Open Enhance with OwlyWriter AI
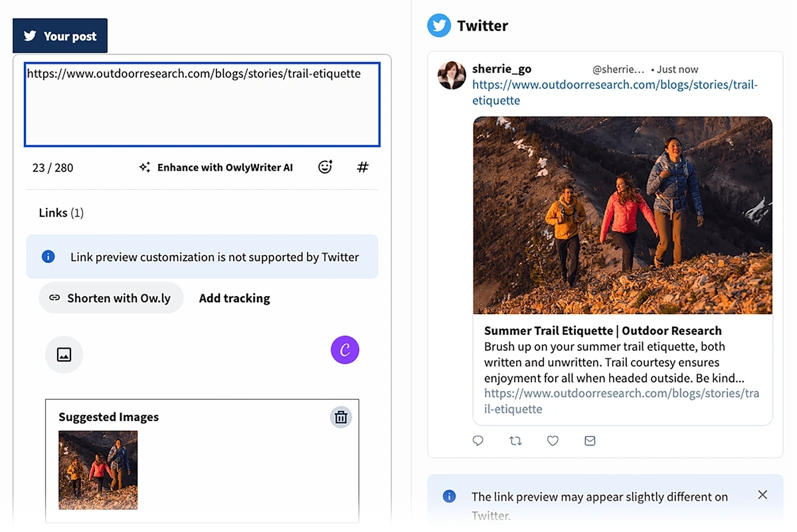The width and height of the screenshot is (797, 532). pos(216,167)
